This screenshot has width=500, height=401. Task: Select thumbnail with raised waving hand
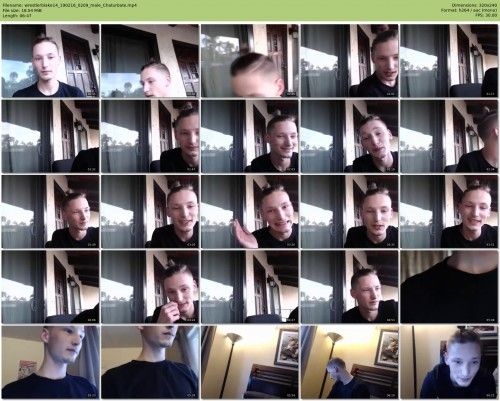pyautogui.click(x=250, y=211)
